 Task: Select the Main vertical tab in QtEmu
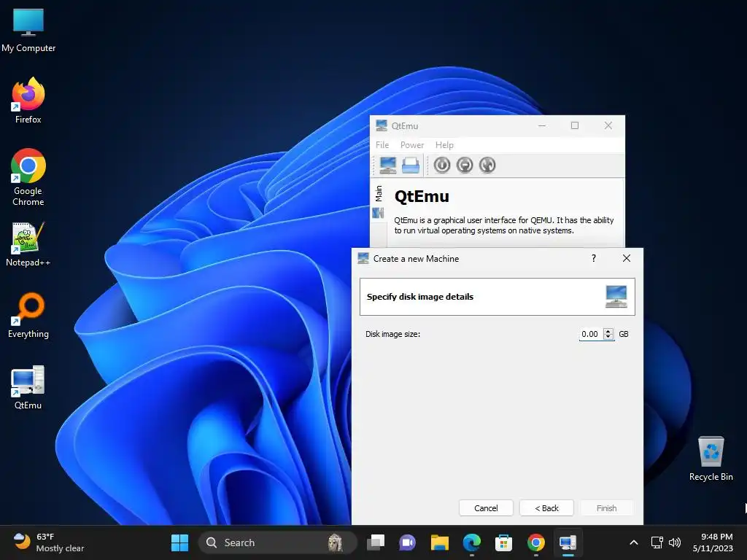pyautogui.click(x=379, y=193)
